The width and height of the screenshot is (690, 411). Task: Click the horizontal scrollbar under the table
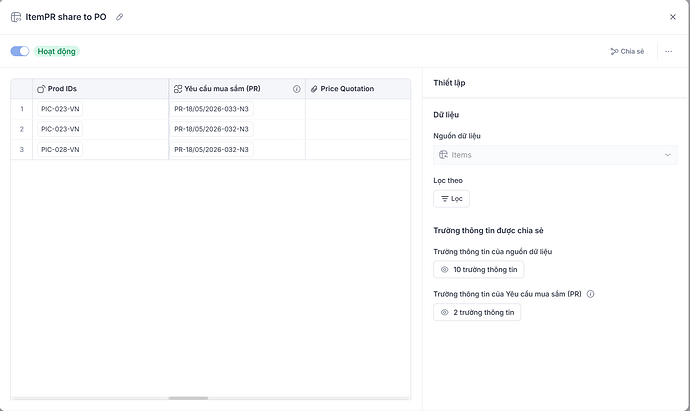click(188, 398)
